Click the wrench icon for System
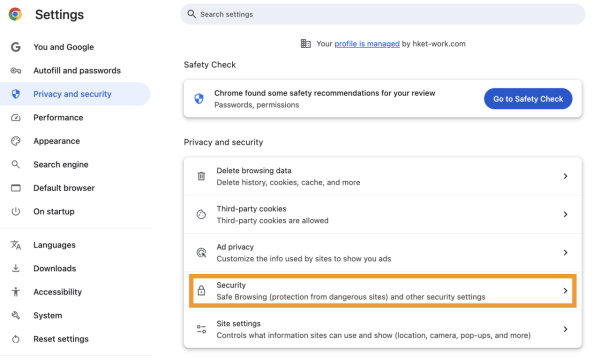 pos(16,316)
